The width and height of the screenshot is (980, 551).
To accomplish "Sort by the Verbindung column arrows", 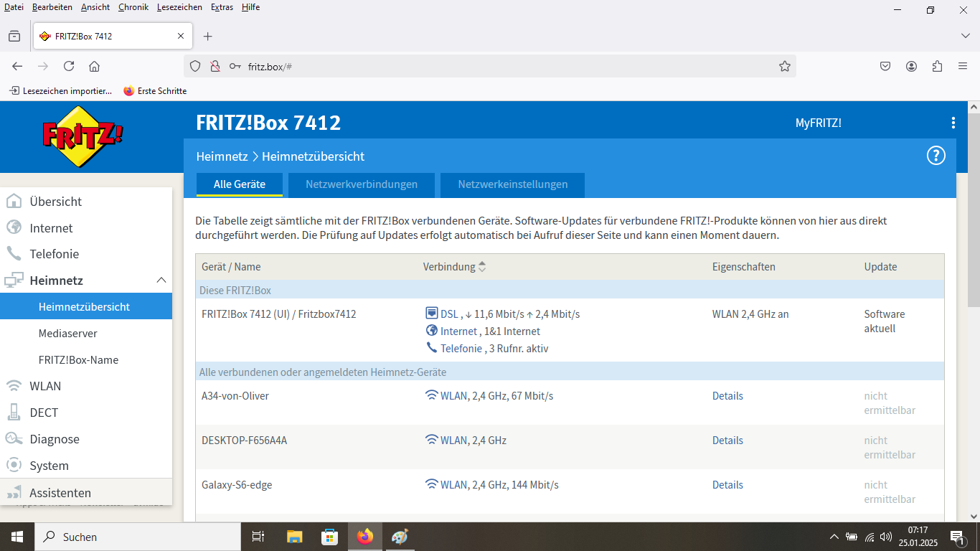I will (x=482, y=267).
